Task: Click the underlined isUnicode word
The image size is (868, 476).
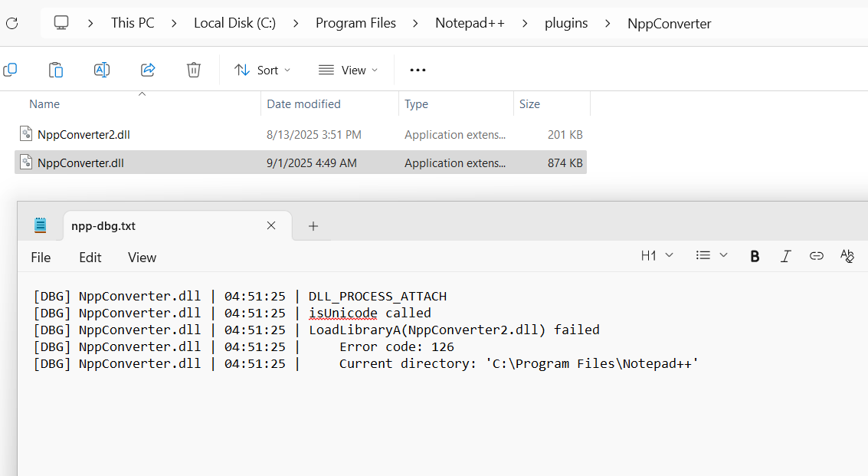Action: (x=343, y=314)
